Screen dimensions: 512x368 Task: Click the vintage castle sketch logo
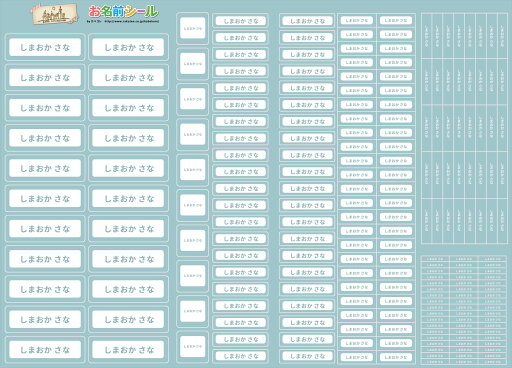tap(55, 15)
